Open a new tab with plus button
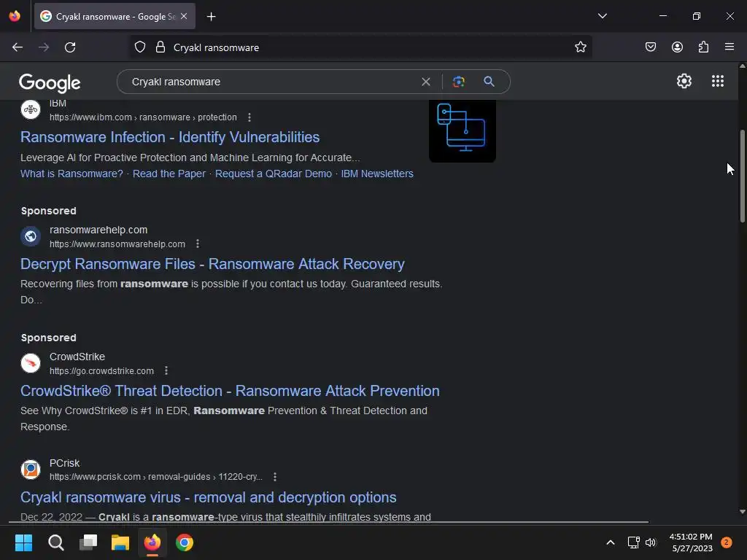This screenshot has width=747, height=560. [211, 17]
